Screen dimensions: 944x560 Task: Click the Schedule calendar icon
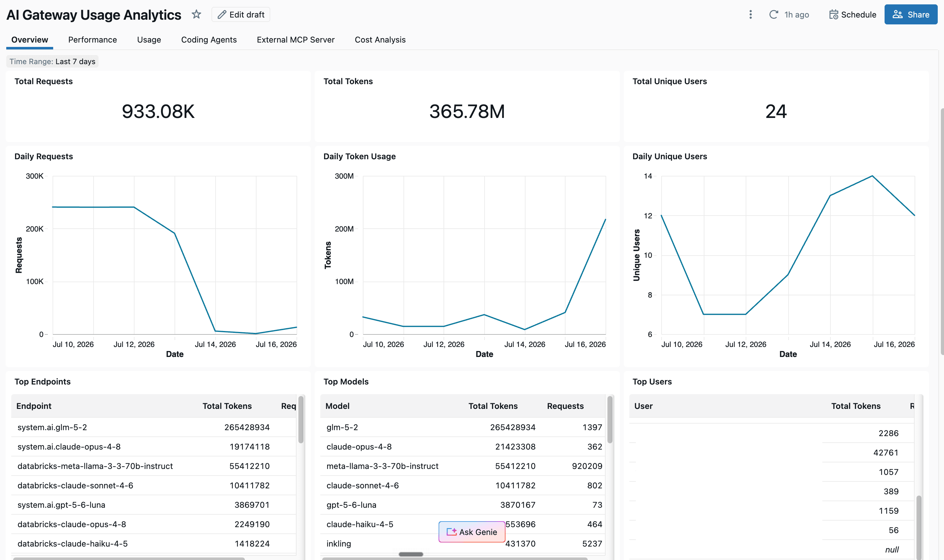(x=834, y=14)
